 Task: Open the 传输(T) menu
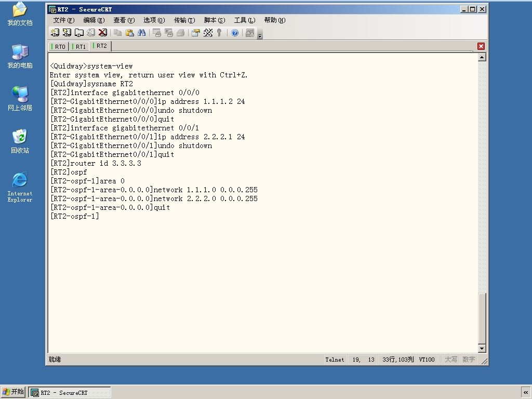[184, 20]
